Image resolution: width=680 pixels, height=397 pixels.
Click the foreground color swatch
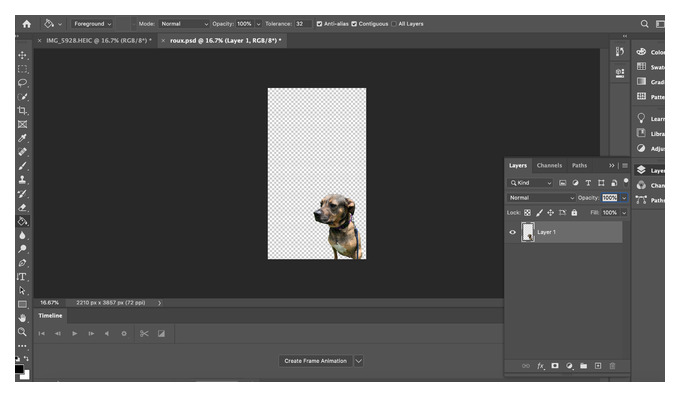tap(20, 369)
